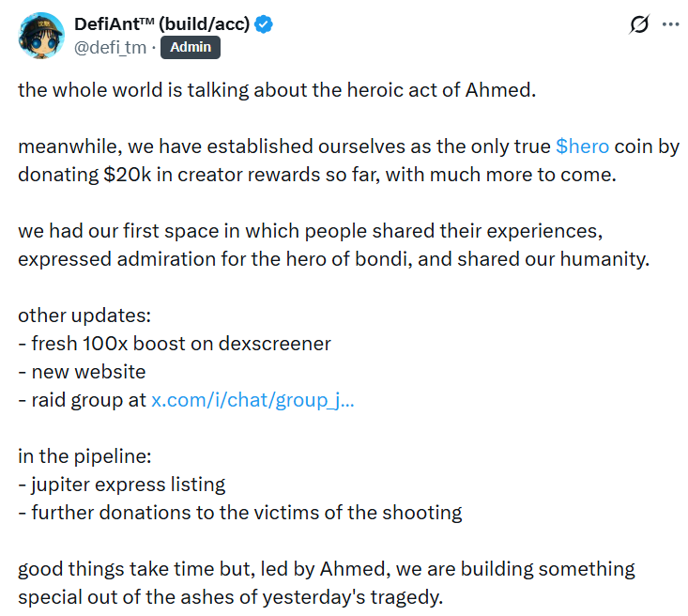Click the 'jupiter express listing' bullet
This screenshot has width=688, height=616.
[x=128, y=485]
